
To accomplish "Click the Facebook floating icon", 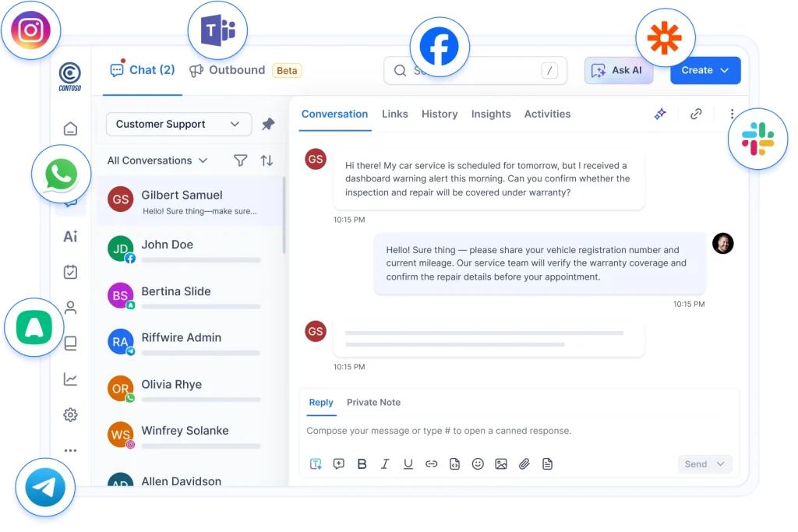I will (x=440, y=47).
